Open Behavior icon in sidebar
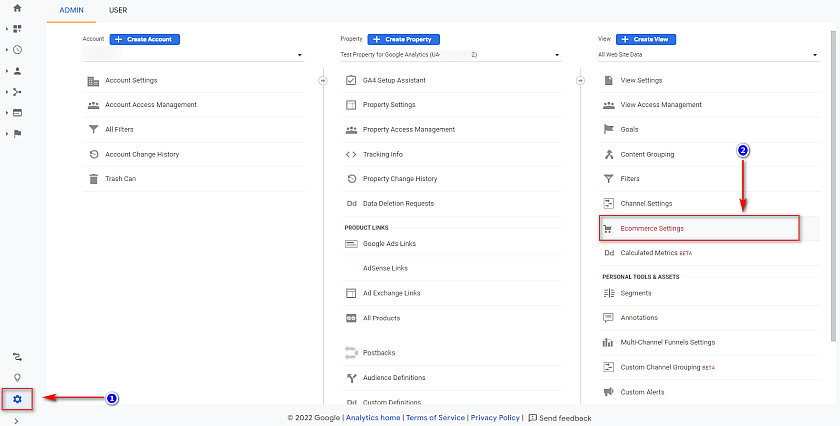Image resolution: width=840 pixels, height=426 pixels. (x=17, y=113)
